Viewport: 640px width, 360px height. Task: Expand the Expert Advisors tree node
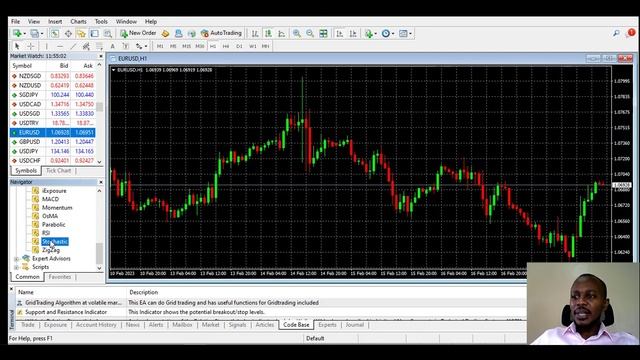[16, 259]
